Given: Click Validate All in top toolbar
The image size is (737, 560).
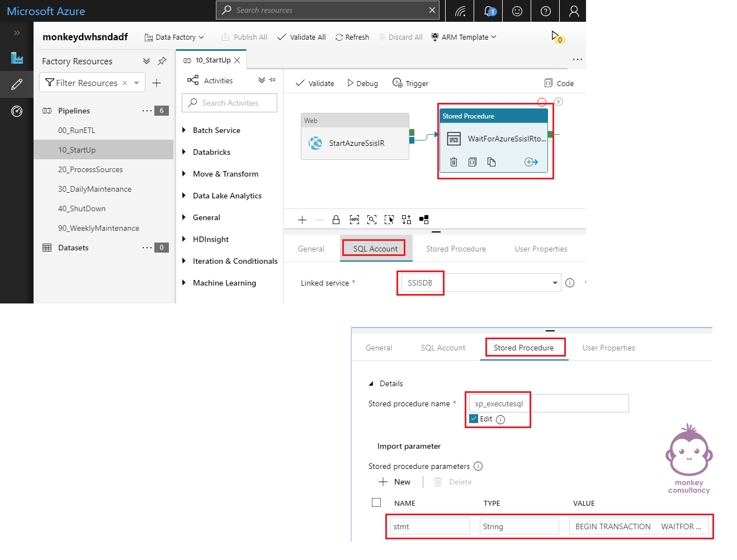Looking at the screenshot, I should (301, 37).
